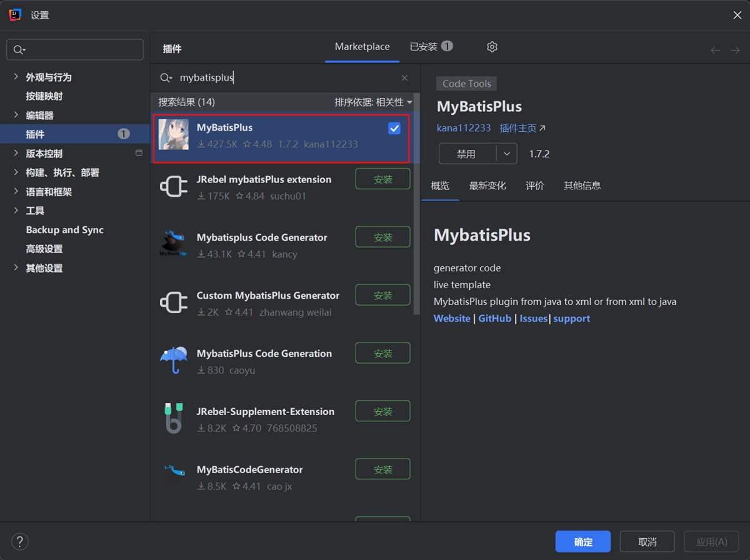Click the MyBatisPlus anime avatar icon

coord(174,134)
